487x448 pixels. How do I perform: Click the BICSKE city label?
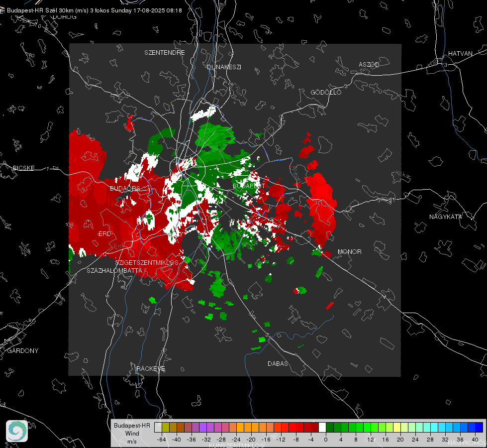point(23,168)
